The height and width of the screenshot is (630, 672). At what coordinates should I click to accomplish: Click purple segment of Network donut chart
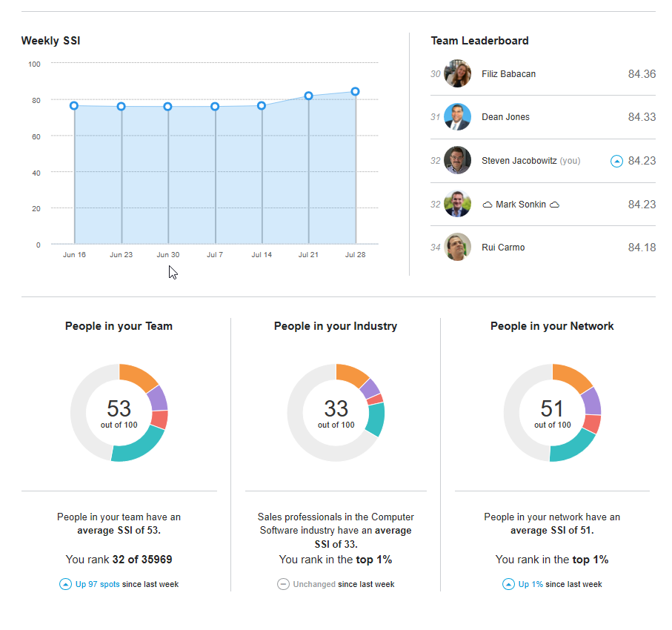[591, 400]
